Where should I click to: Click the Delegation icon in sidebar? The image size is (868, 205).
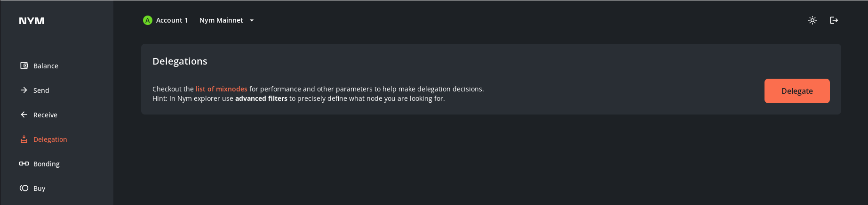click(24, 139)
